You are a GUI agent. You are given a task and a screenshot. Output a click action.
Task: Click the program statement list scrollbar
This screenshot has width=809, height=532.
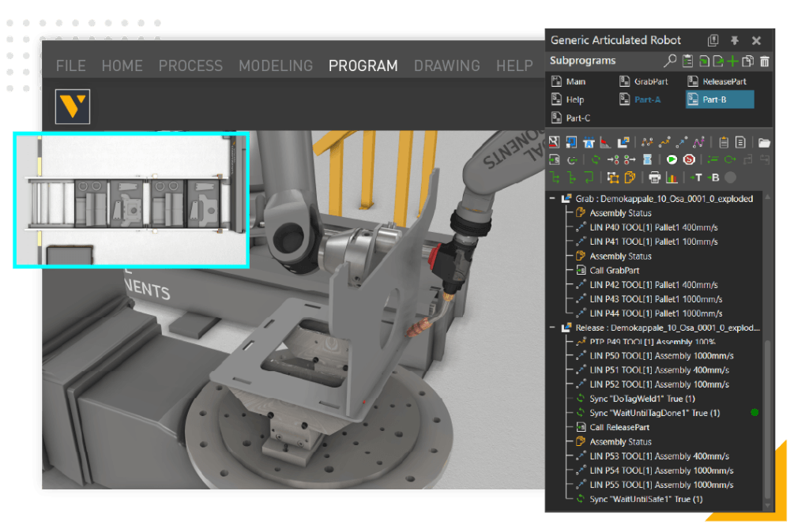coord(767,418)
